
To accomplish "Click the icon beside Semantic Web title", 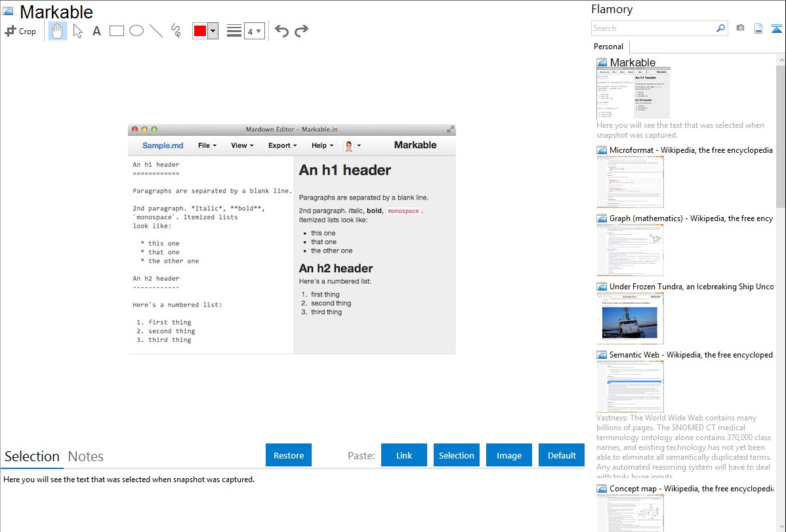I will coord(602,355).
